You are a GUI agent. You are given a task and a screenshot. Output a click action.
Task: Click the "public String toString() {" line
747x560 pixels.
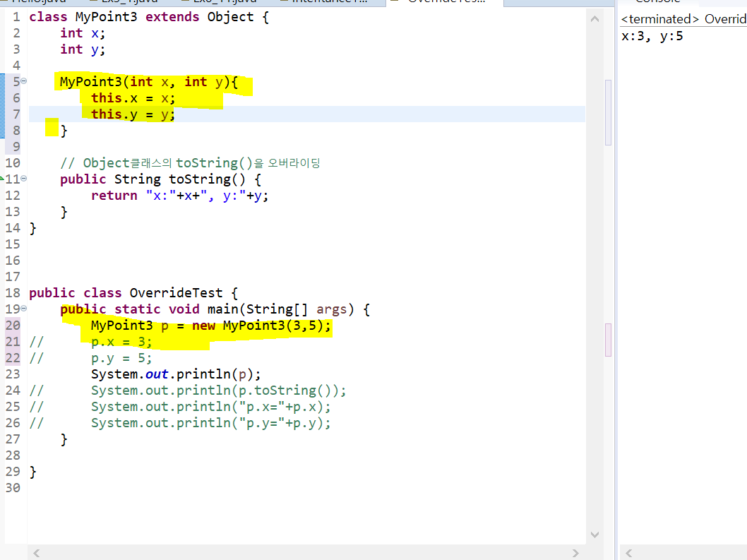[x=160, y=179]
